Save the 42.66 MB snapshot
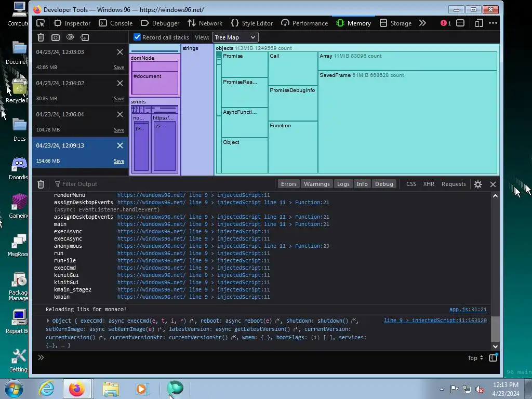 pos(119,68)
